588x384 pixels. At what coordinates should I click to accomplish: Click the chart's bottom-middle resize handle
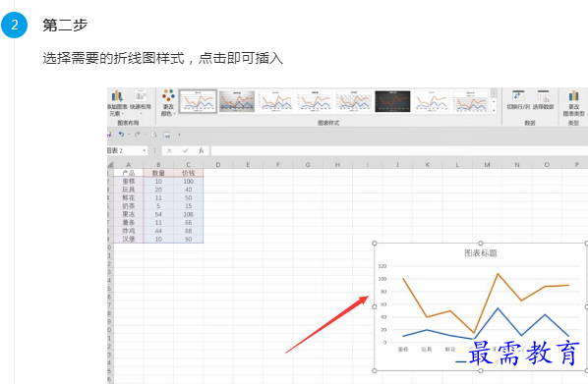pos(481,370)
